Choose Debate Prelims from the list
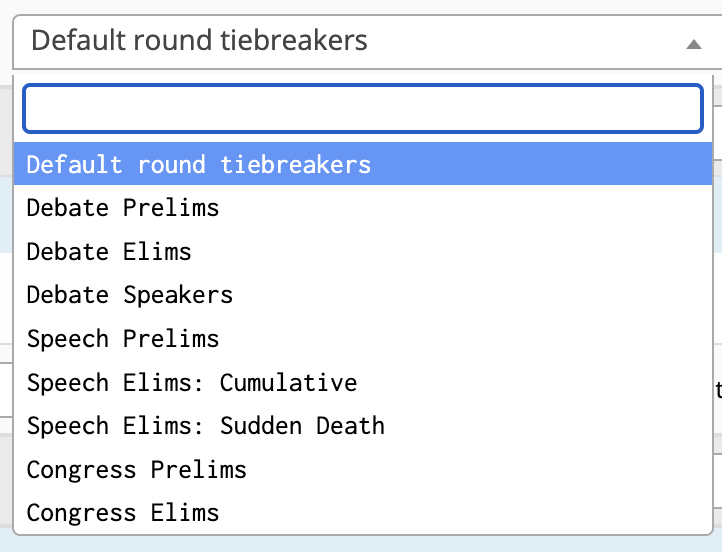This screenshot has width=722, height=552. [123, 208]
